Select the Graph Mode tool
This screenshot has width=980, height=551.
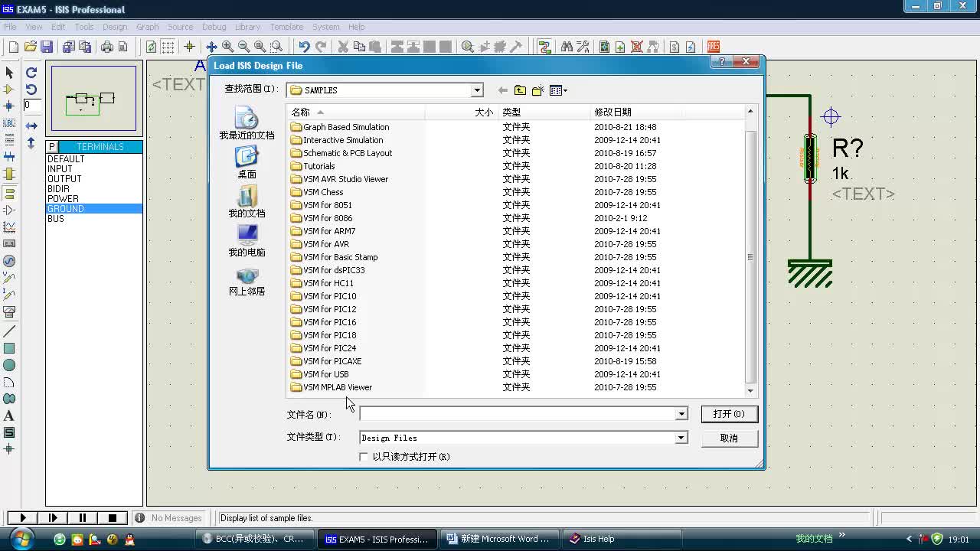coord(9,227)
